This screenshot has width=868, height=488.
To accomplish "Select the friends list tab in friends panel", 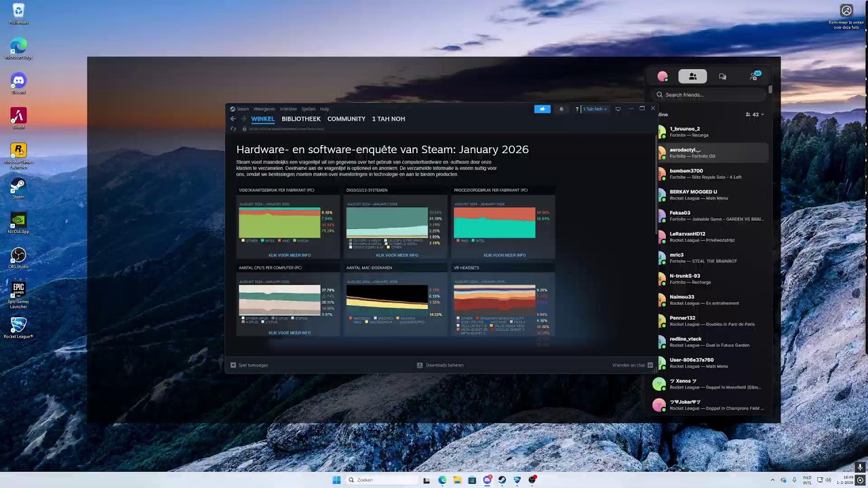I will [x=692, y=77].
